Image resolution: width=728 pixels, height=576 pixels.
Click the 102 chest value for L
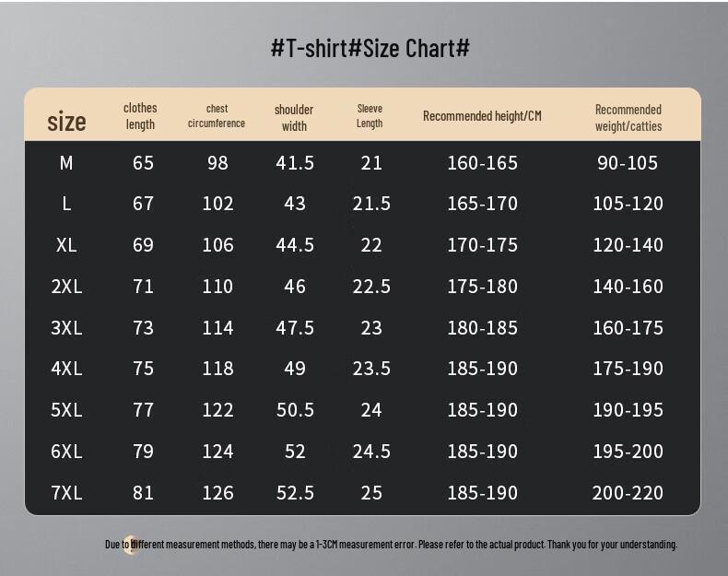point(217,204)
